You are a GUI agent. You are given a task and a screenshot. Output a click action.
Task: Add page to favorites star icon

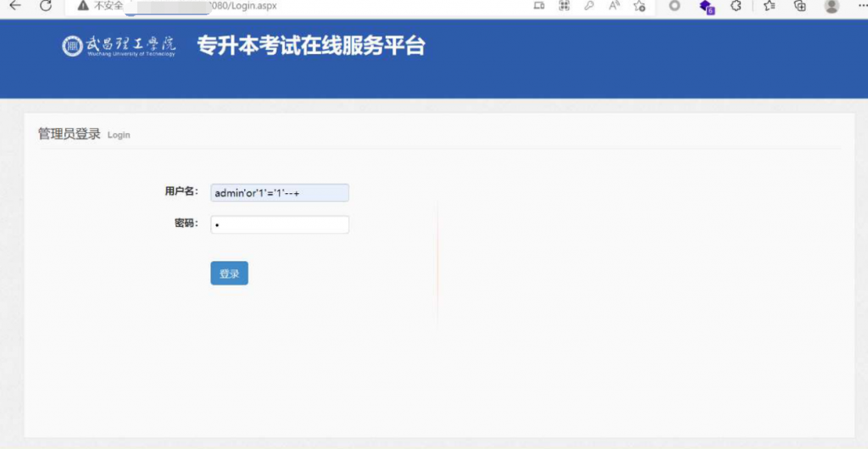click(639, 6)
